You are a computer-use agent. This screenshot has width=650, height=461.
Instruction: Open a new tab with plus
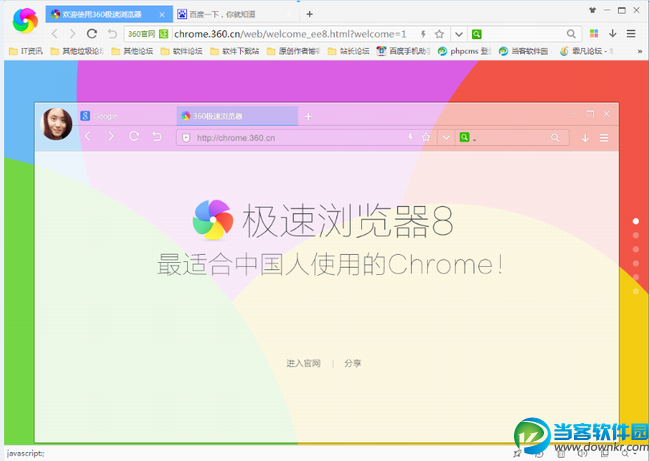(x=309, y=14)
